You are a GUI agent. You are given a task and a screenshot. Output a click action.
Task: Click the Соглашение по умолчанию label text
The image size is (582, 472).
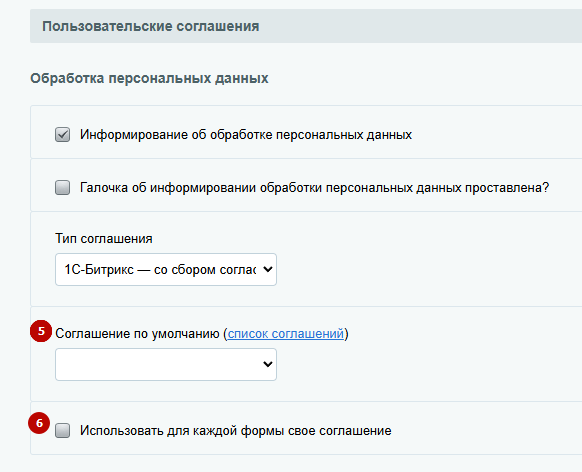pyautogui.click(x=137, y=334)
